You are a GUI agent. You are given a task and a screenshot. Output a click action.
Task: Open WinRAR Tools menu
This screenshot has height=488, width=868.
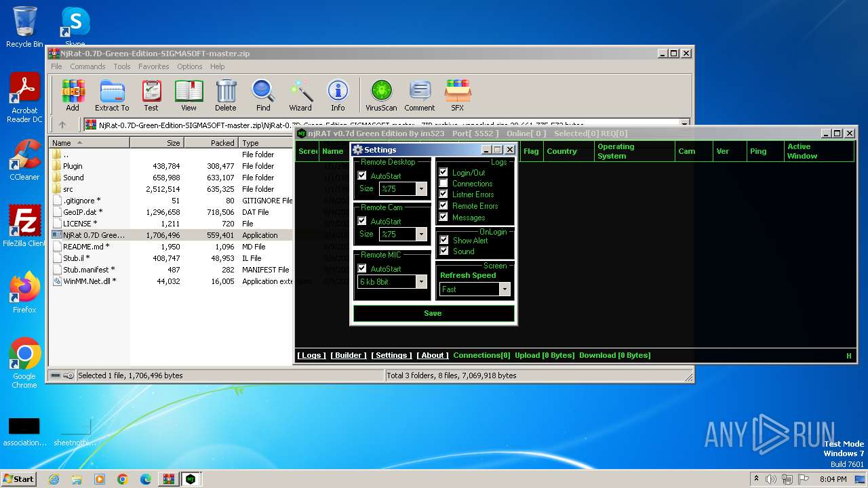(122, 66)
